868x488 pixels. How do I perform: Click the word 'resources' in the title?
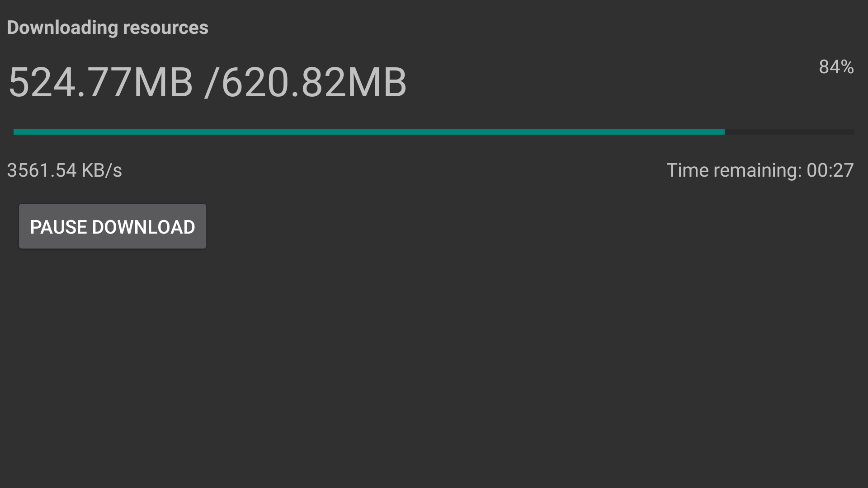tap(165, 28)
